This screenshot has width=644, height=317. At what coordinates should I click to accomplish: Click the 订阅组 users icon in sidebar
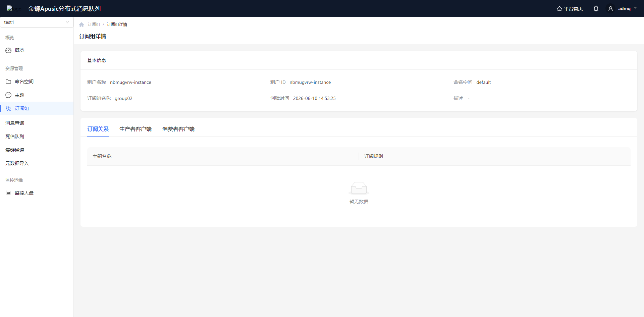click(8, 108)
